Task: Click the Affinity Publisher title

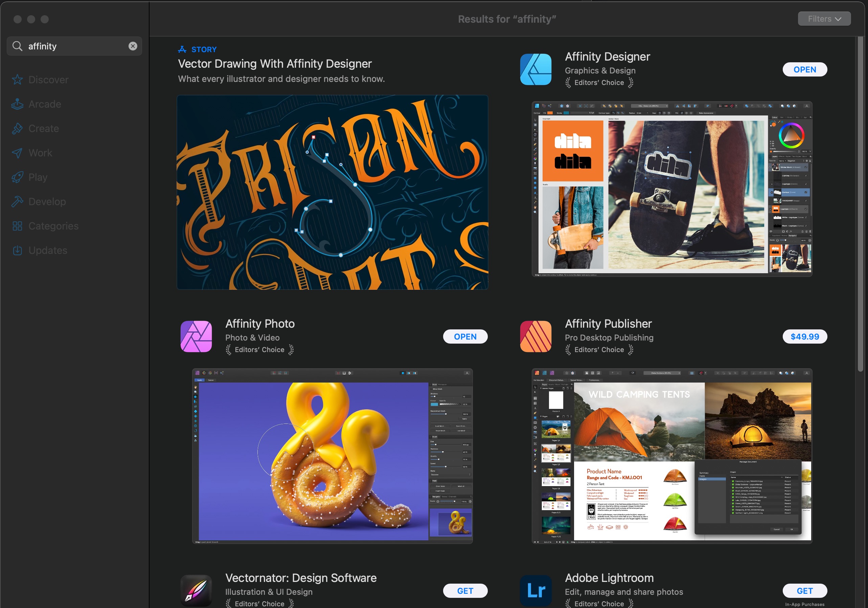Action: (x=608, y=324)
